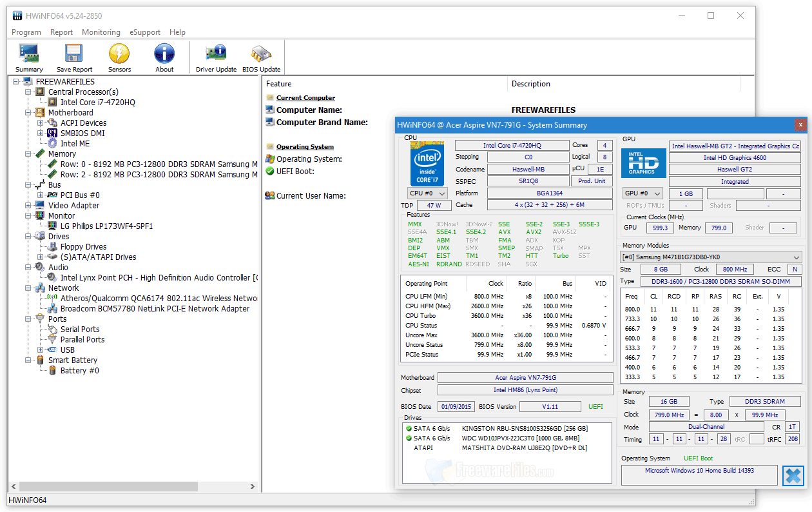Click the Intel HD Graphics logo
The height and width of the screenshot is (512, 812).
(643, 163)
